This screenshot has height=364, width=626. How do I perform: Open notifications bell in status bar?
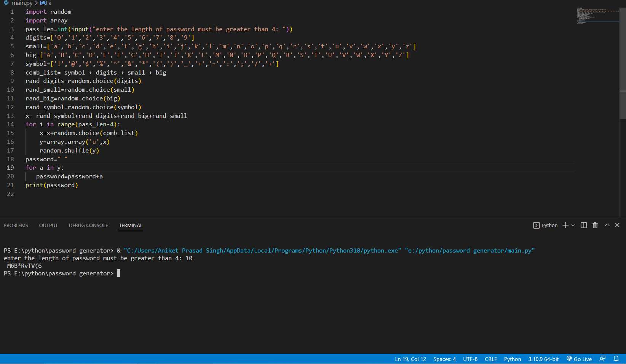point(616,359)
